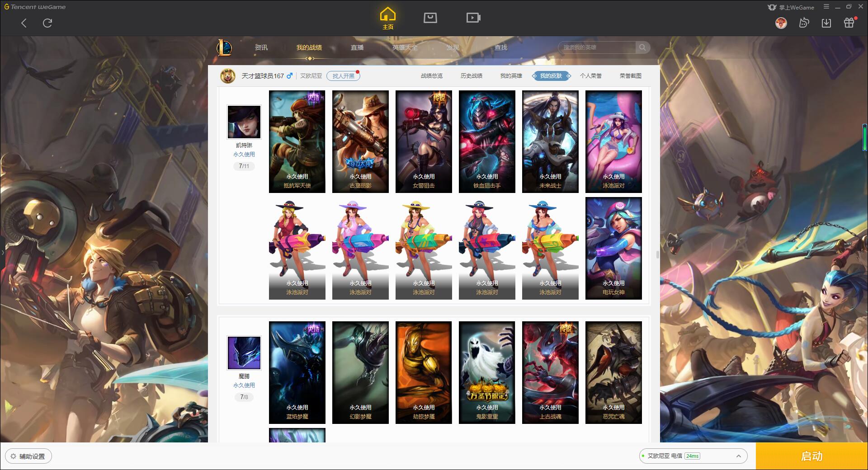Click the skins list scrollbar thumb

point(657,254)
